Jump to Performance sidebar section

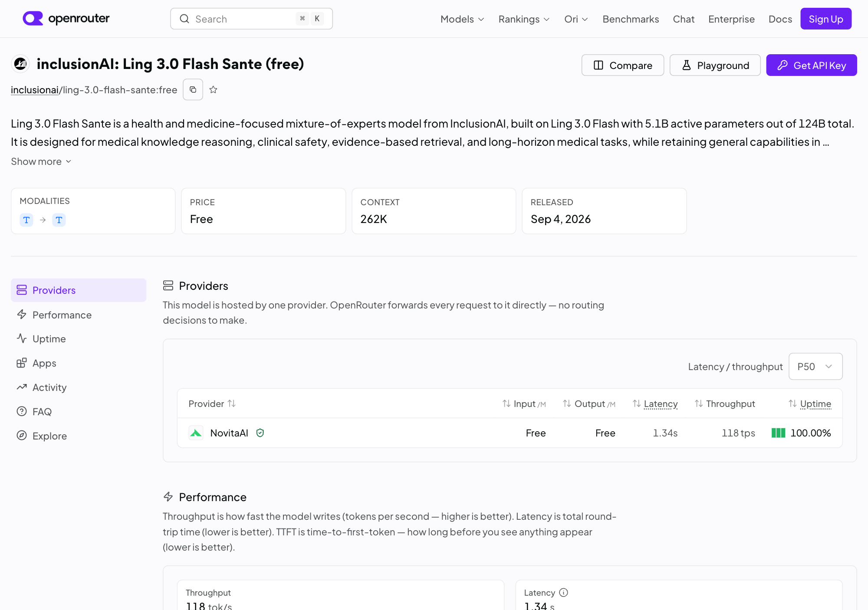[x=79, y=315]
